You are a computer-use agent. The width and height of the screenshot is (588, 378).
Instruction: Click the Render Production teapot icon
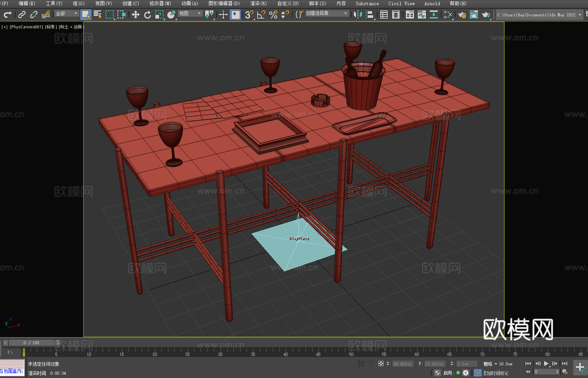tap(486, 14)
